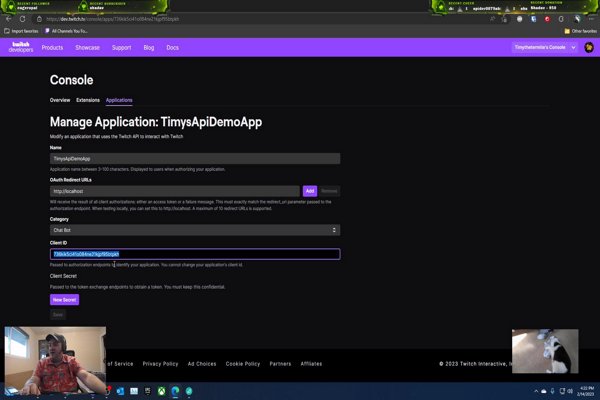Image resolution: width=600 pixels, height=400 pixels.
Task: Expand the Other favorites folder
Action: 580,31
